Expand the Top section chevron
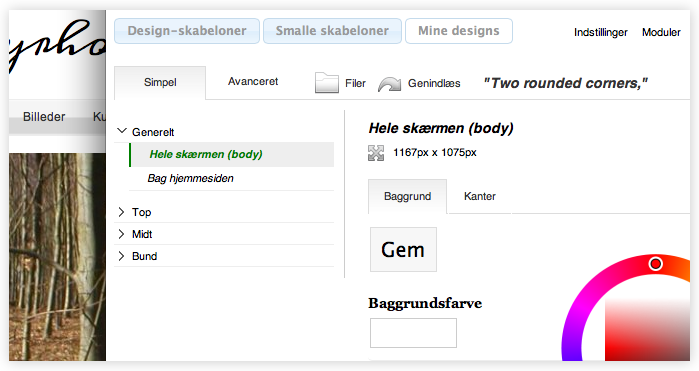This screenshot has width=699, height=371. click(x=121, y=212)
